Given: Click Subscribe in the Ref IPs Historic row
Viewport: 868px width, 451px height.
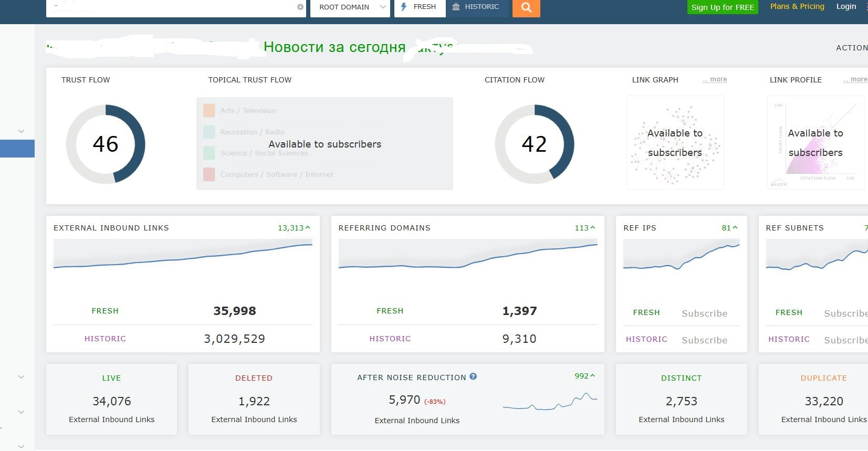Looking at the screenshot, I should 705,340.
